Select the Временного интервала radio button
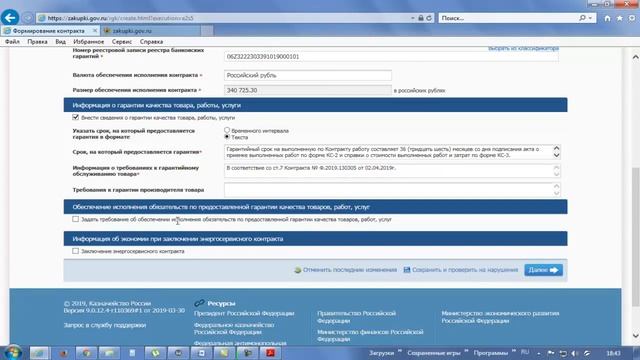Viewport: 640px width, 360px height. tap(227, 130)
